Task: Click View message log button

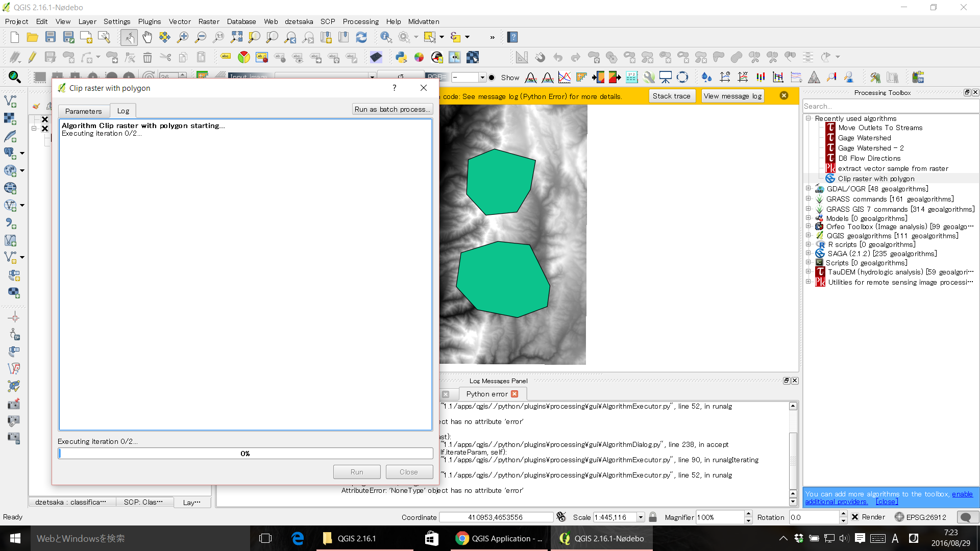Action: click(x=732, y=96)
